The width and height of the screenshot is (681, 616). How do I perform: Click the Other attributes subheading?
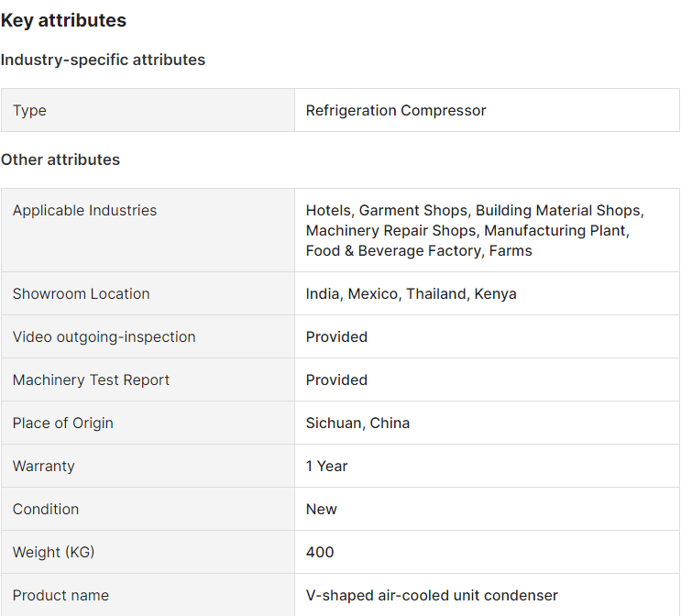tap(60, 159)
